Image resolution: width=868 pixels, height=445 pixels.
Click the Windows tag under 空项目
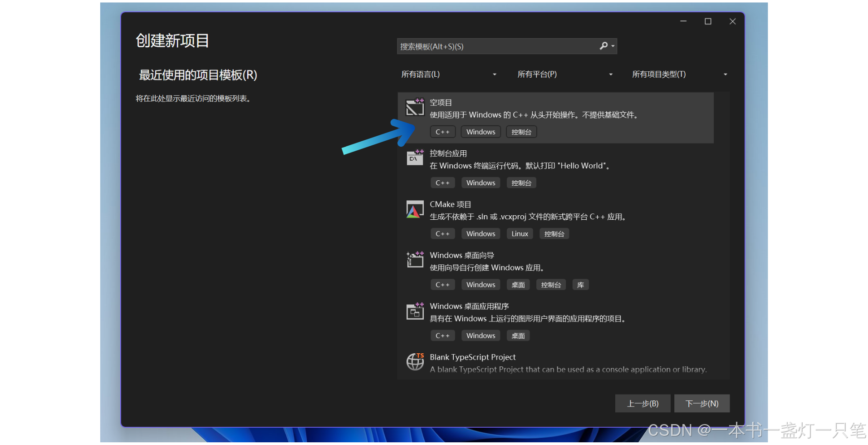481,132
